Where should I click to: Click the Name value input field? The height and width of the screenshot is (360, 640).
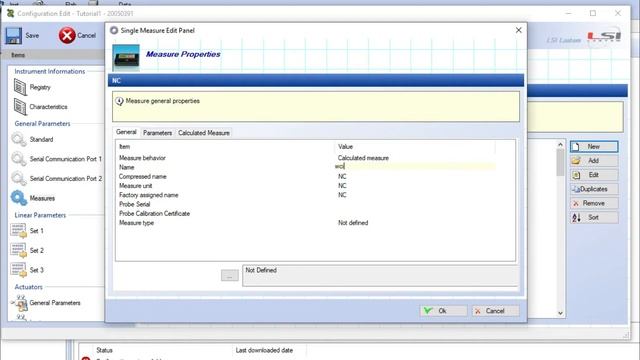416,166
